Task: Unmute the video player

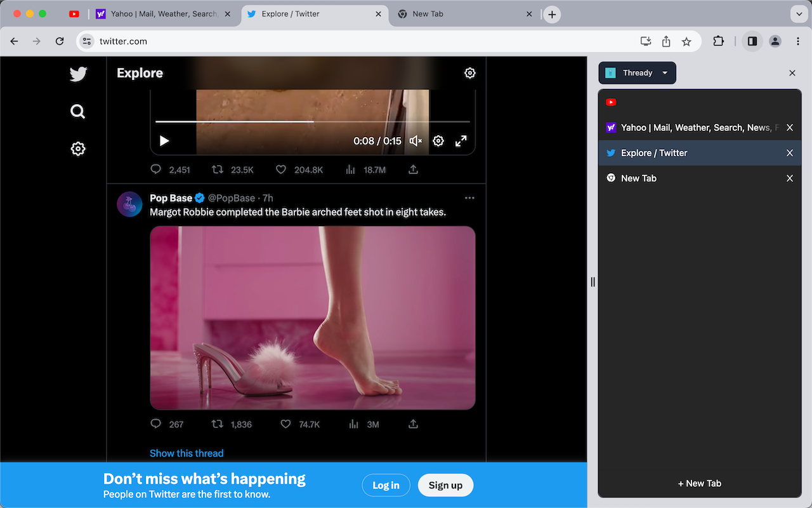Action: pyautogui.click(x=416, y=141)
